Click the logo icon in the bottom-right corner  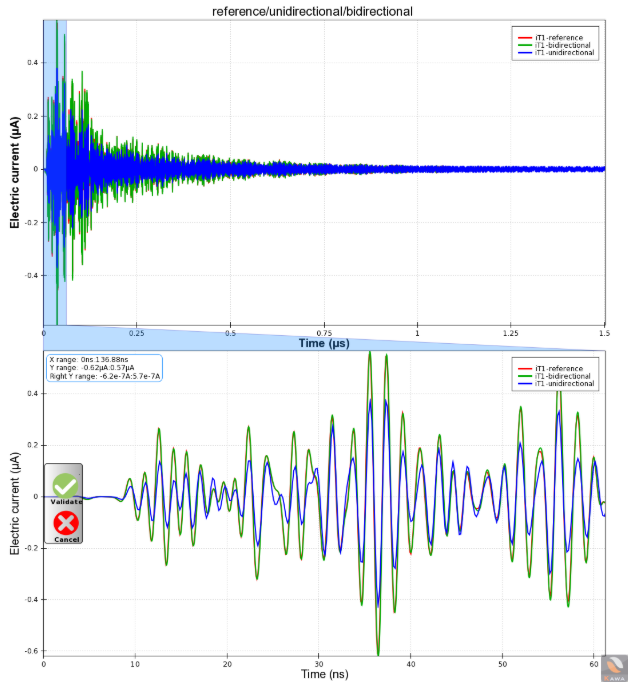tap(614, 669)
